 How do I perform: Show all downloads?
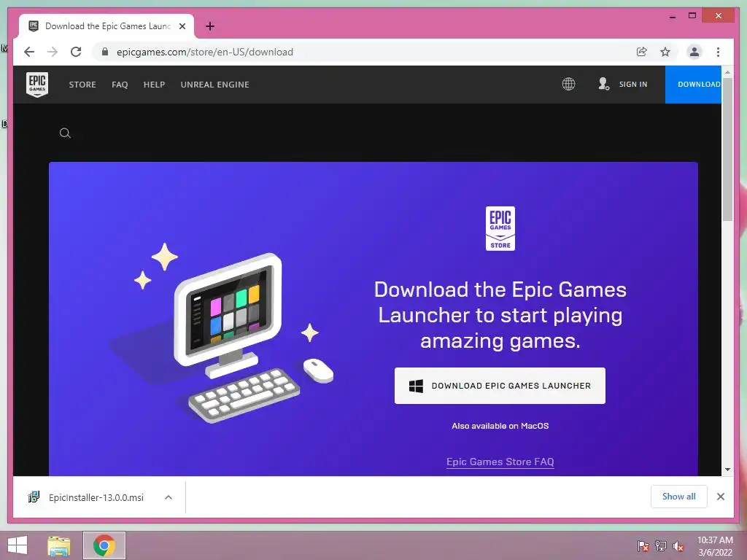click(679, 497)
